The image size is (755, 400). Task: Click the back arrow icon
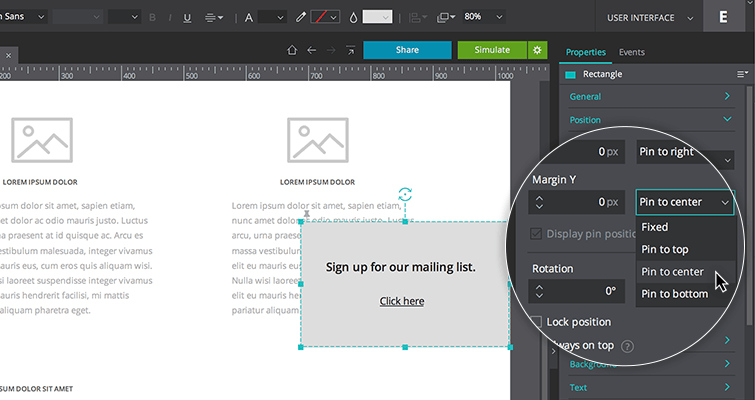(312, 50)
